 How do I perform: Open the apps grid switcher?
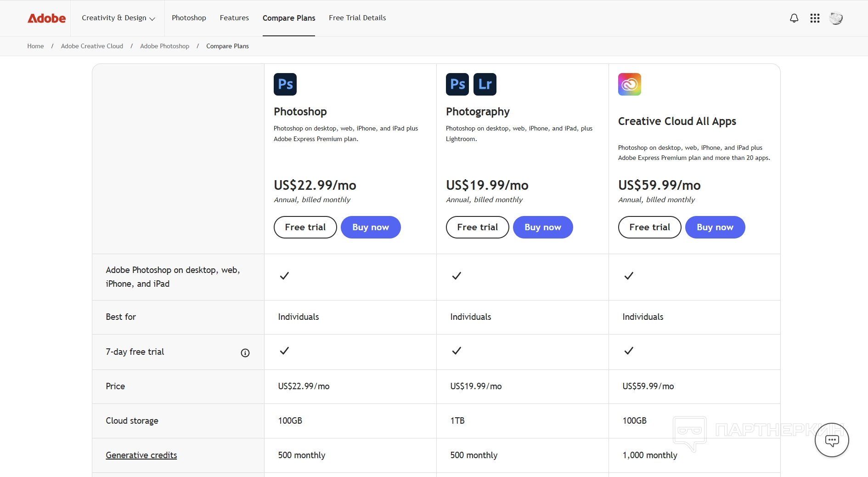pyautogui.click(x=815, y=18)
